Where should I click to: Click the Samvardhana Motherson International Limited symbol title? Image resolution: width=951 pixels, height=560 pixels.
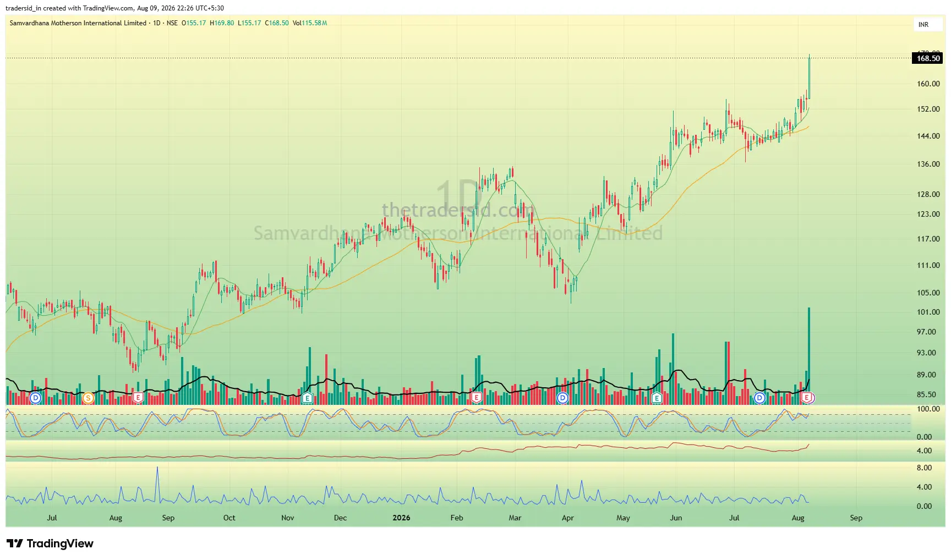click(x=78, y=23)
